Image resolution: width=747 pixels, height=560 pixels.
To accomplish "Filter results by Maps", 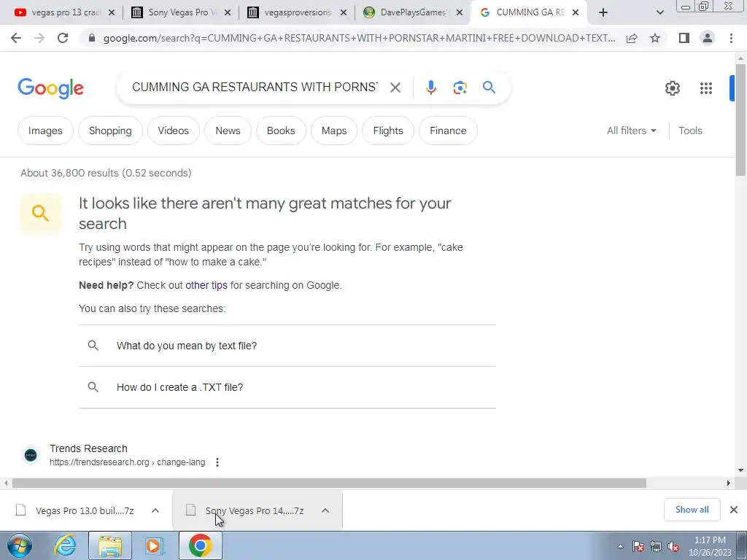I will [334, 131].
